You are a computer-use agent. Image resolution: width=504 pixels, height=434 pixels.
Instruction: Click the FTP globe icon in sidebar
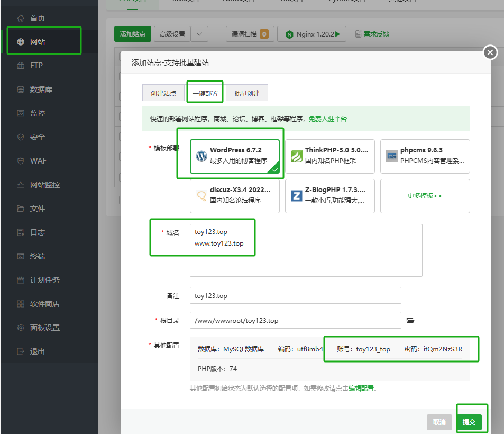coord(21,66)
